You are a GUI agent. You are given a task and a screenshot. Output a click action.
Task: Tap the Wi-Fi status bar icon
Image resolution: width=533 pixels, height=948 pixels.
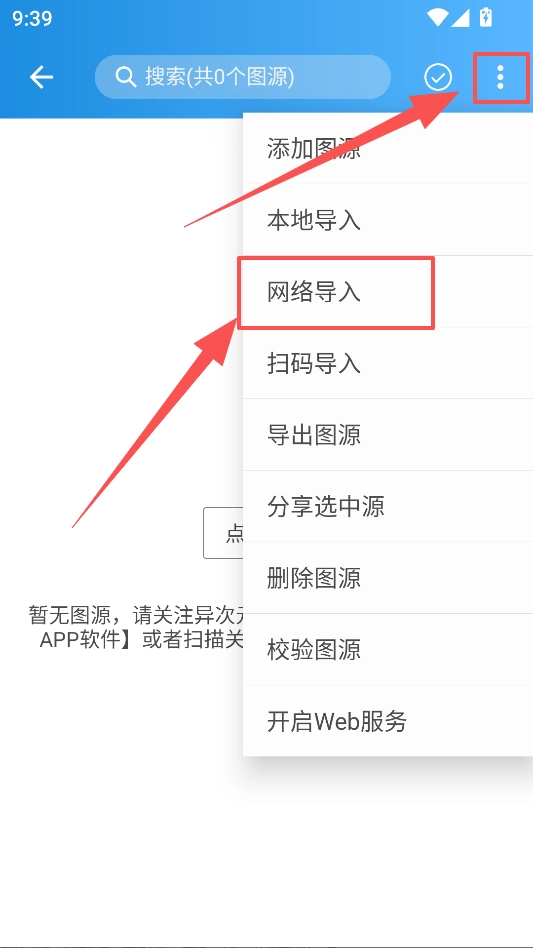437,18
